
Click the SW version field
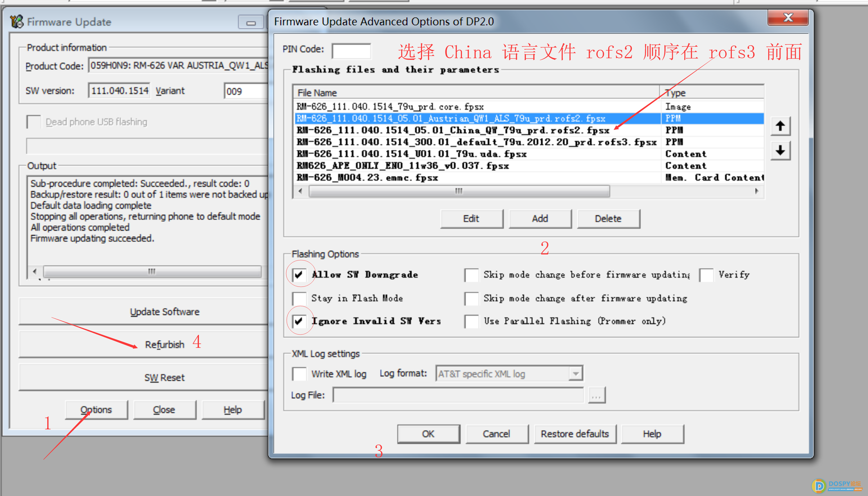[x=119, y=91]
